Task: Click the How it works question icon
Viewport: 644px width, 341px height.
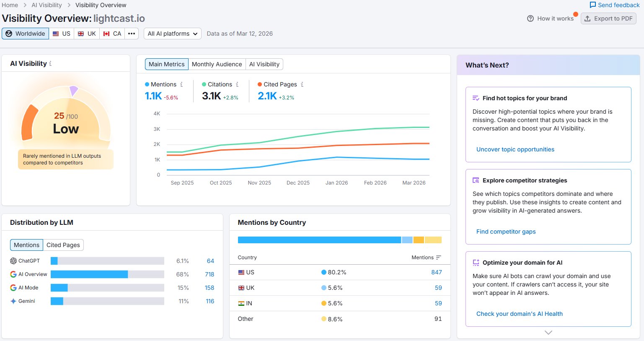Action: click(x=530, y=18)
